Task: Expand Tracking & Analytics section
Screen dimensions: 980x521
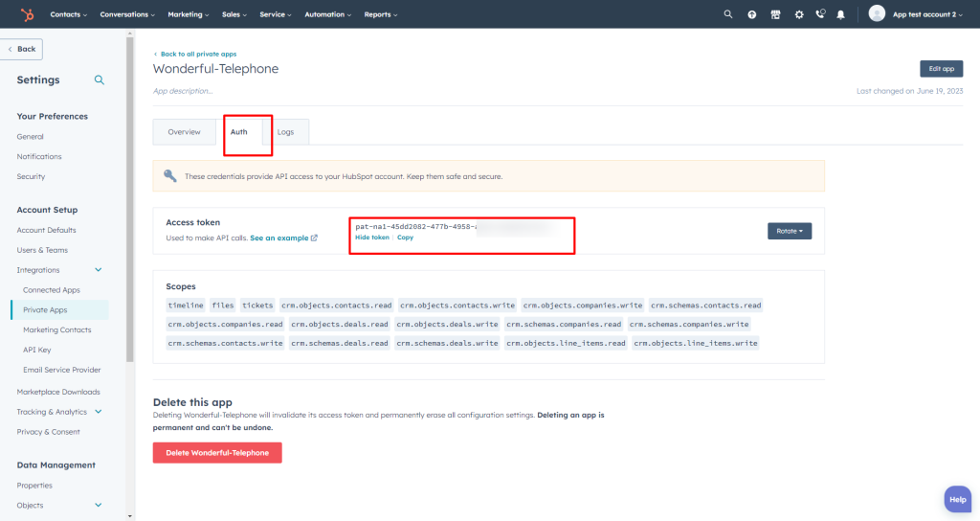Action: 99,412
